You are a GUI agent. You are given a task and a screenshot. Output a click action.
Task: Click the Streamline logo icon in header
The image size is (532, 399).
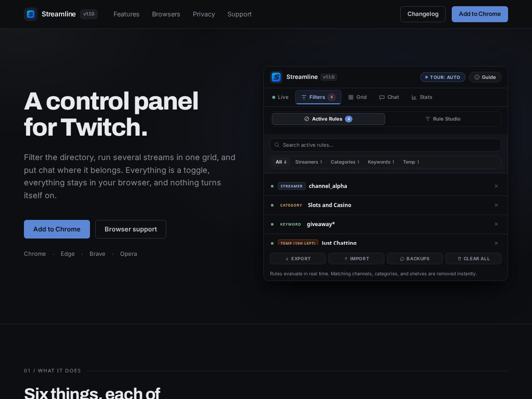[31, 14]
